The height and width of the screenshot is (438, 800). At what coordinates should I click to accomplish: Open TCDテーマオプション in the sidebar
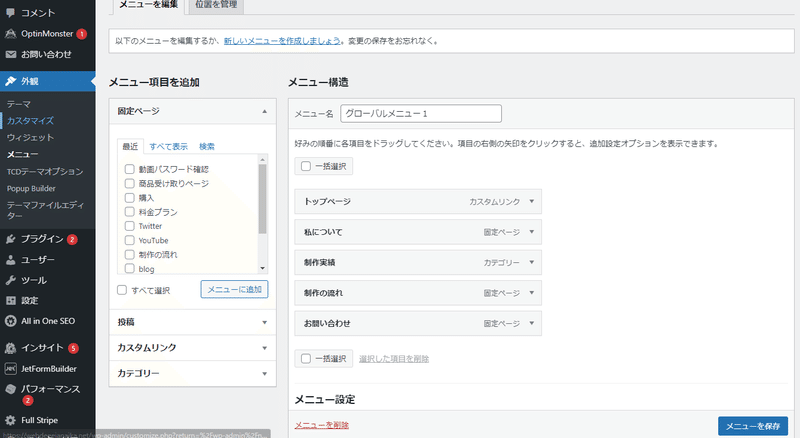coord(45,172)
